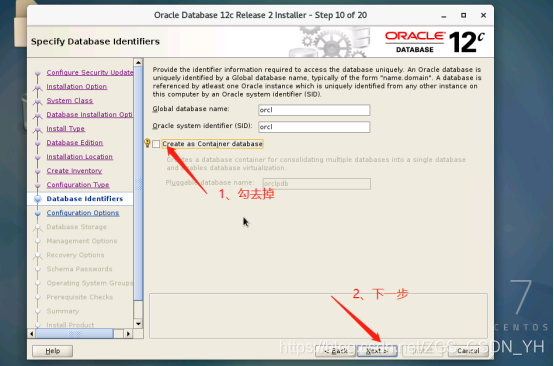
Task: Click the Recovery Options step text
Action: pos(75,255)
